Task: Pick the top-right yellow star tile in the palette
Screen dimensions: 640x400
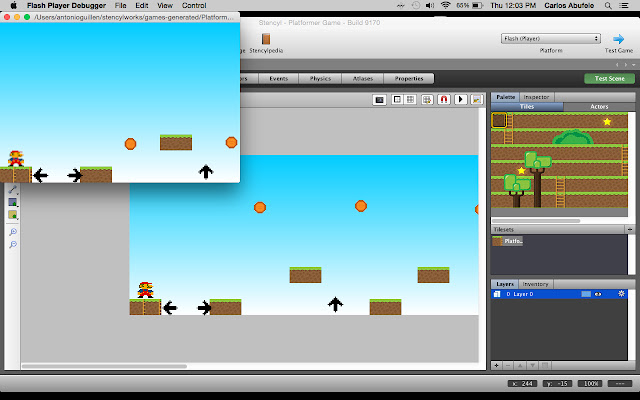Action: pyautogui.click(x=607, y=121)
